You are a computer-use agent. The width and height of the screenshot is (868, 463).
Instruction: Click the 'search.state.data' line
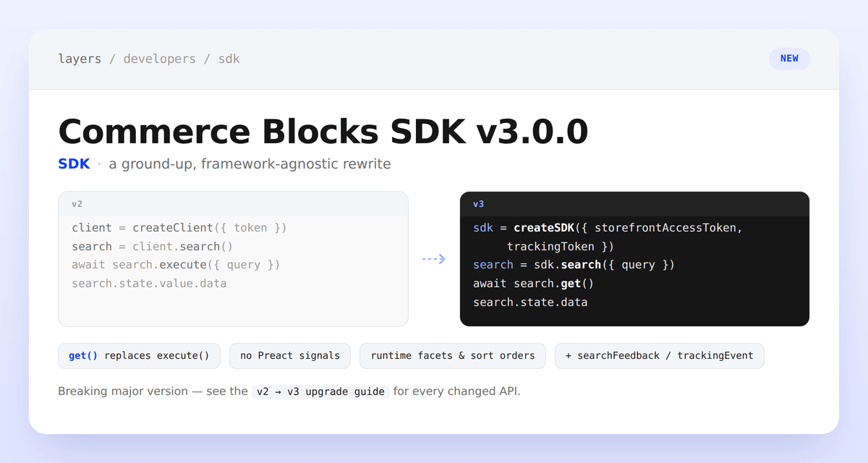pyautogui.click(x=530, y=302)
